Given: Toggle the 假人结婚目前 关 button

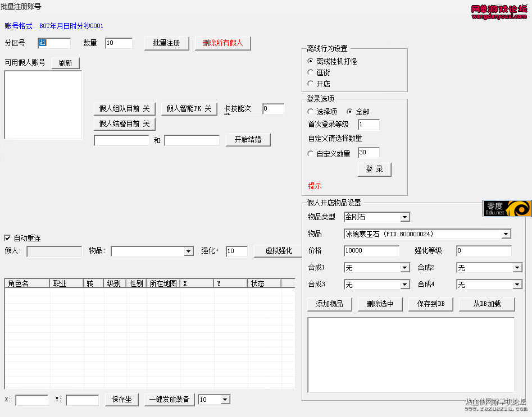Looking at the screenshot, I should point(125,124).
